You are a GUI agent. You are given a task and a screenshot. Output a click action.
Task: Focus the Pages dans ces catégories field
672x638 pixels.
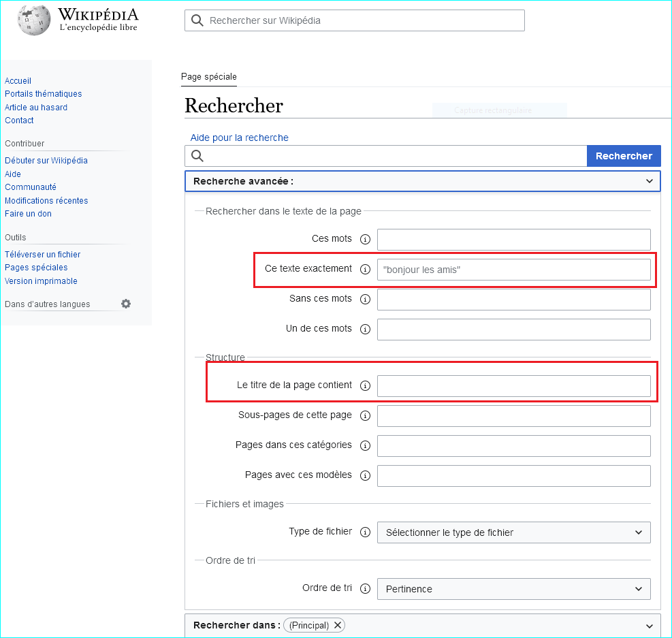pos(514,446)
